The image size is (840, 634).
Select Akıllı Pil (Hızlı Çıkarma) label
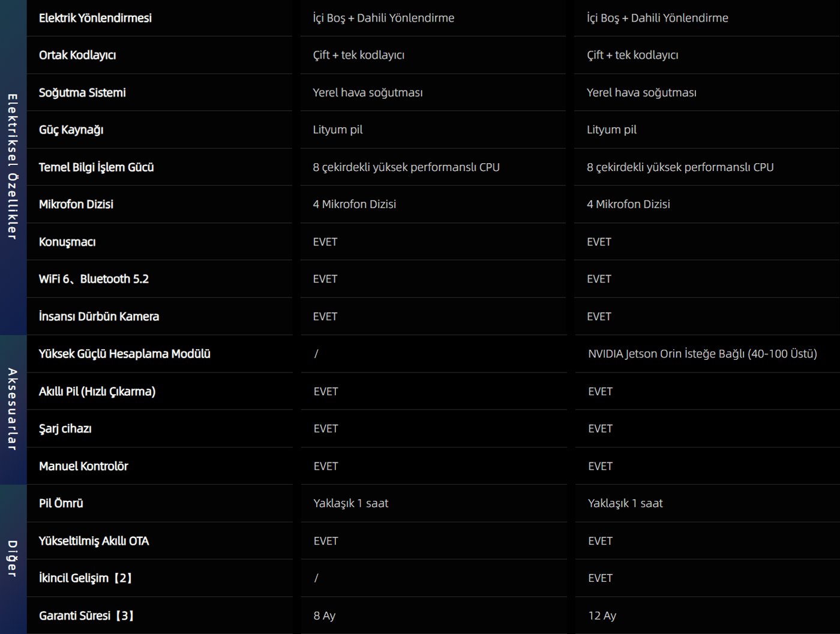coord(97,392)
